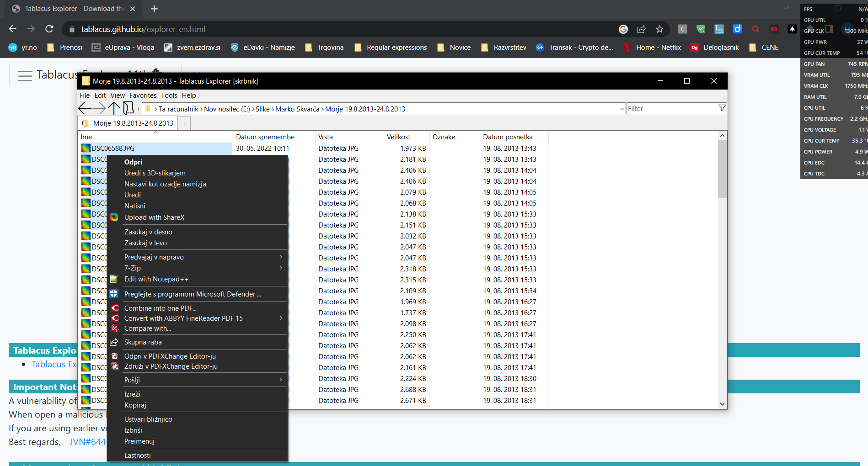Expand the Predvajaj v napravo submenu
The height and width of the screenshot is (466, 868).
(x=281, y=257)
